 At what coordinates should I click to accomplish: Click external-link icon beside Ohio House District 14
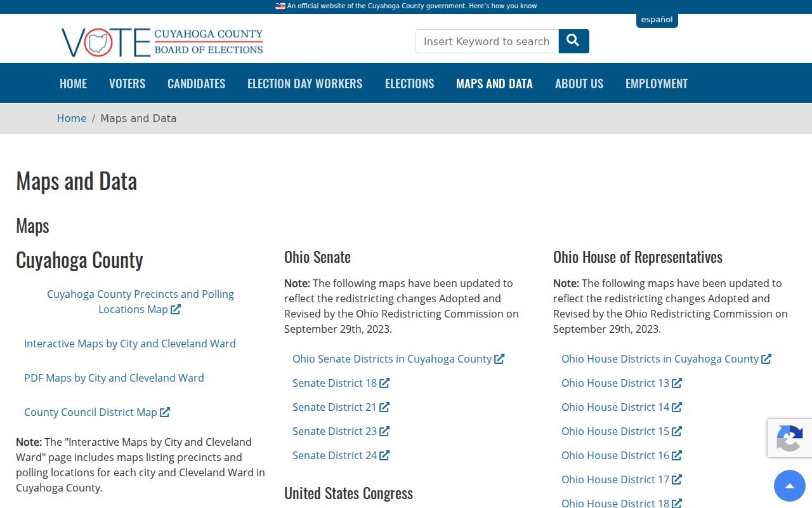(677, 407)
